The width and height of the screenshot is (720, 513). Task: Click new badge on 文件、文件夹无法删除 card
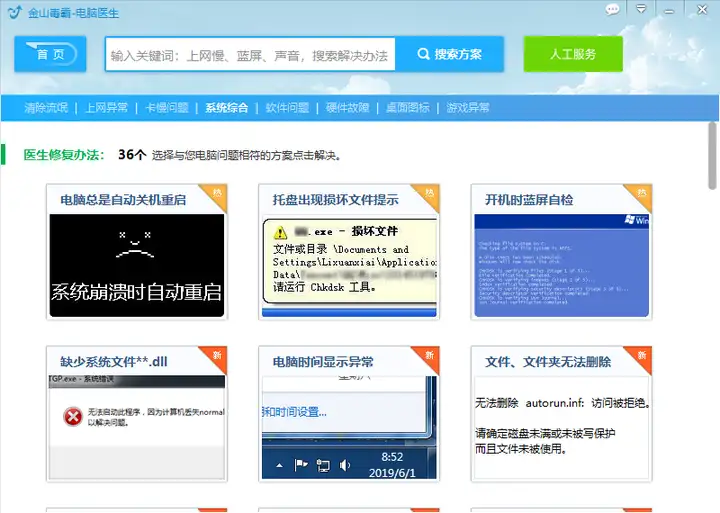(x=641, y=357)
